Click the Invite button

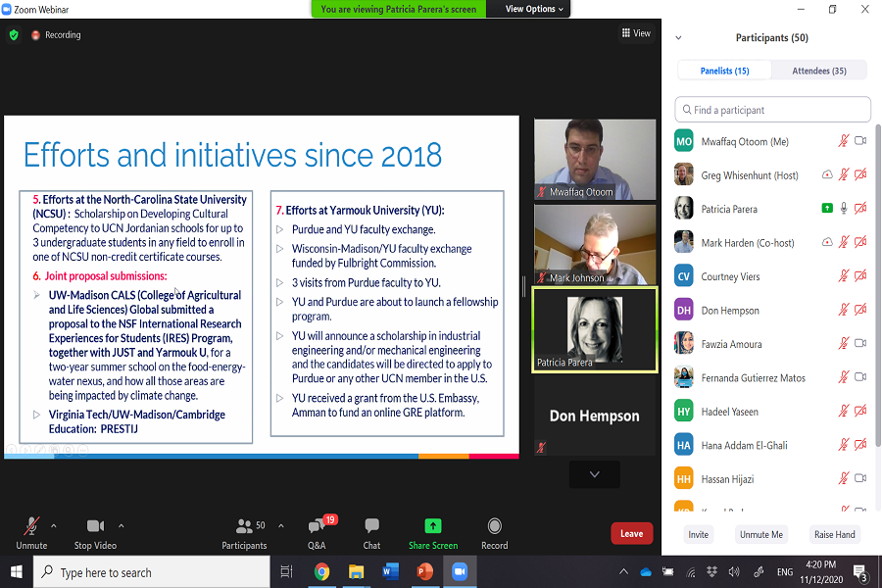(698, 534)
